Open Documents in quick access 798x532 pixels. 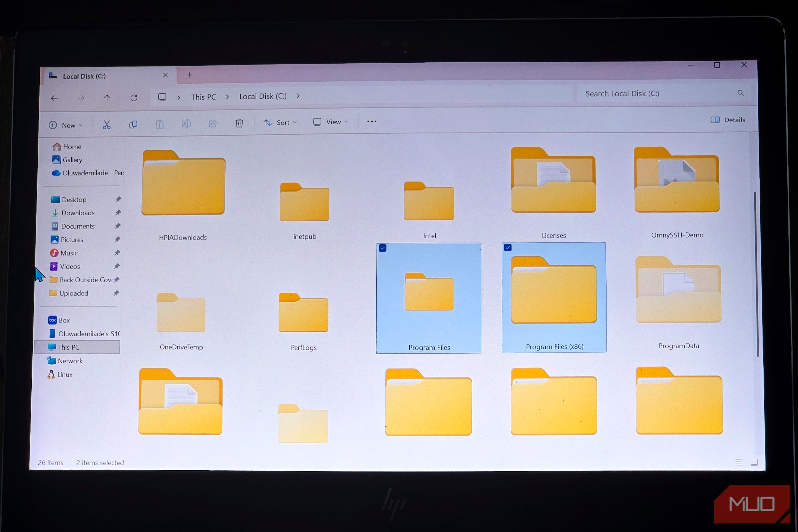pyautogui.click(x=73, y=226)
